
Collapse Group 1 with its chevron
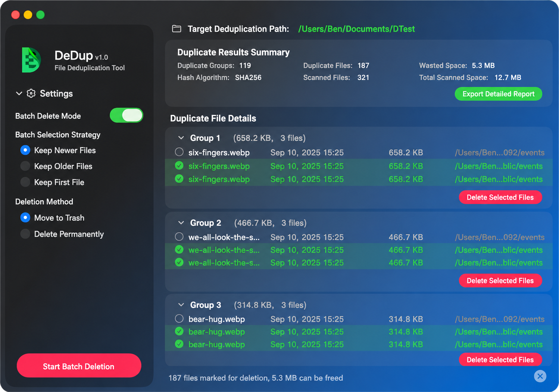point(181,138)
